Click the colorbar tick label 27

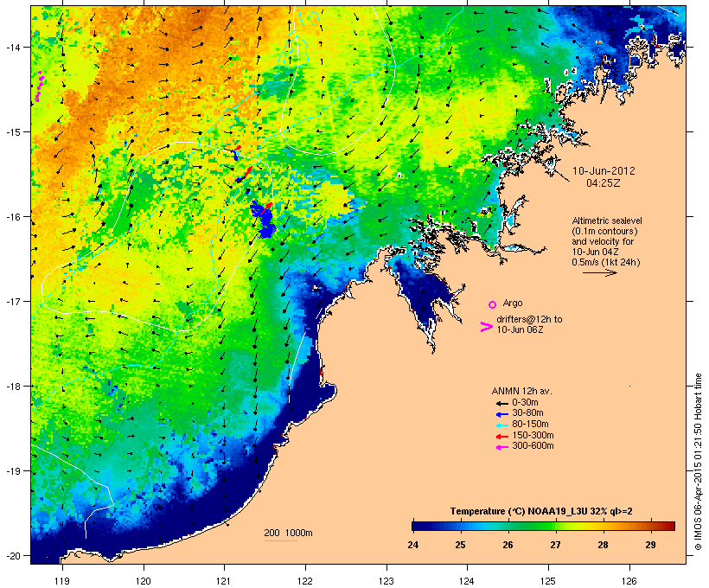(x=555, y=545)
